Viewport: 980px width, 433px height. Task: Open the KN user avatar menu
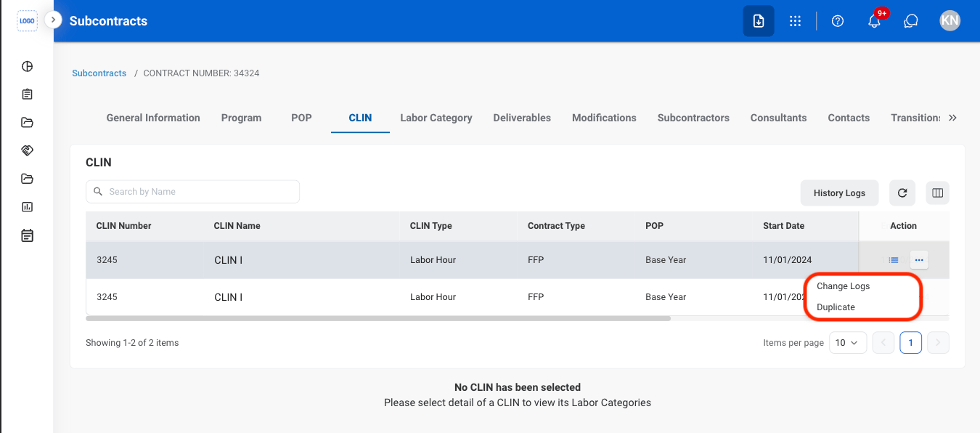(950, 21)
